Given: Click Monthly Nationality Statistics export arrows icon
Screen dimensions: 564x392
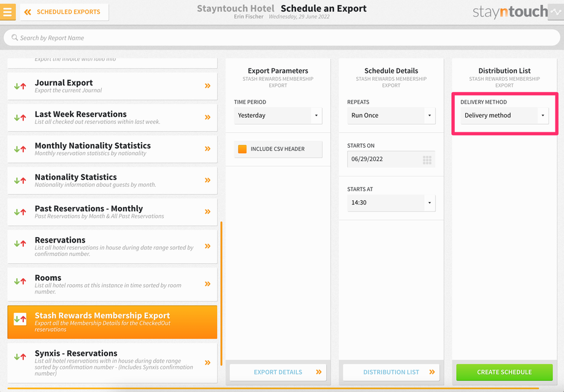Looking at the screenshot, I should (x=20, y=149).
